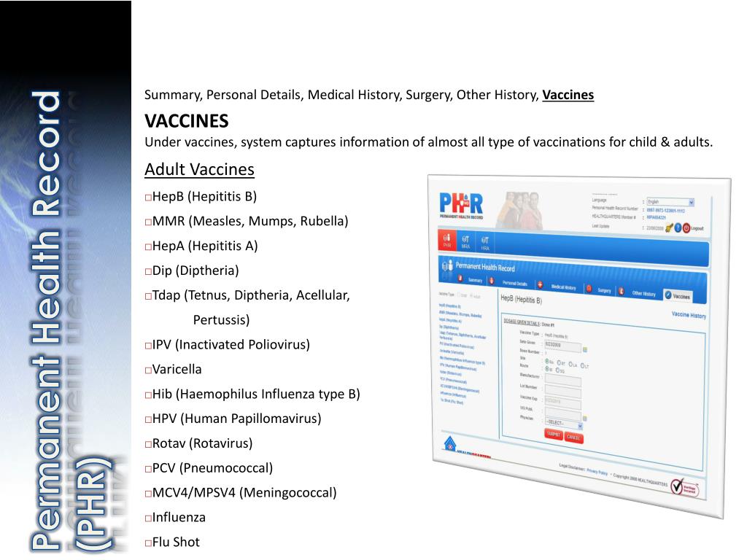Click the 'Adult Vaccines' underlined heading
Viewport: 747px width, 560px height.
[200, 169]
